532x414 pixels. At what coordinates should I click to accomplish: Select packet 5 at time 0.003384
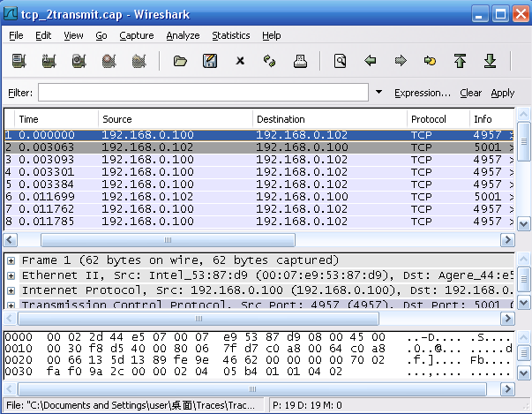[259, 184]
